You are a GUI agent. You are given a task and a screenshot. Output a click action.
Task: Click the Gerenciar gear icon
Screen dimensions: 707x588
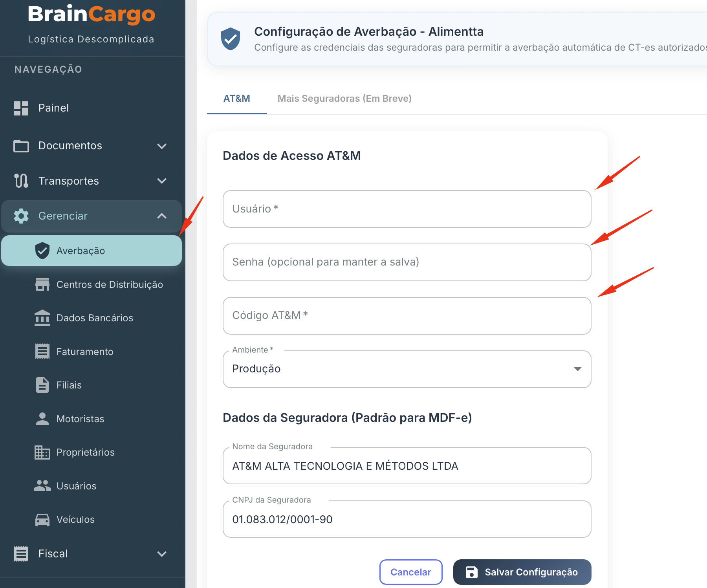(21, 216)
